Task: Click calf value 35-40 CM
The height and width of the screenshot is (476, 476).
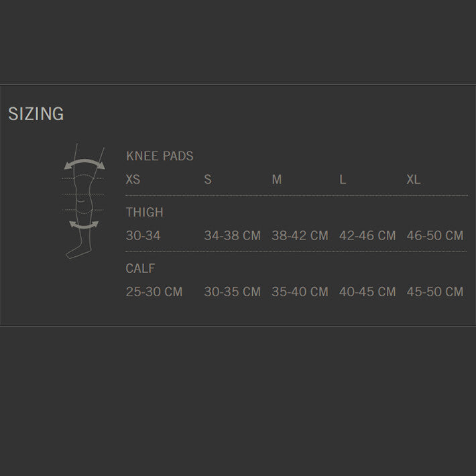Action: [x=300, y=292]
